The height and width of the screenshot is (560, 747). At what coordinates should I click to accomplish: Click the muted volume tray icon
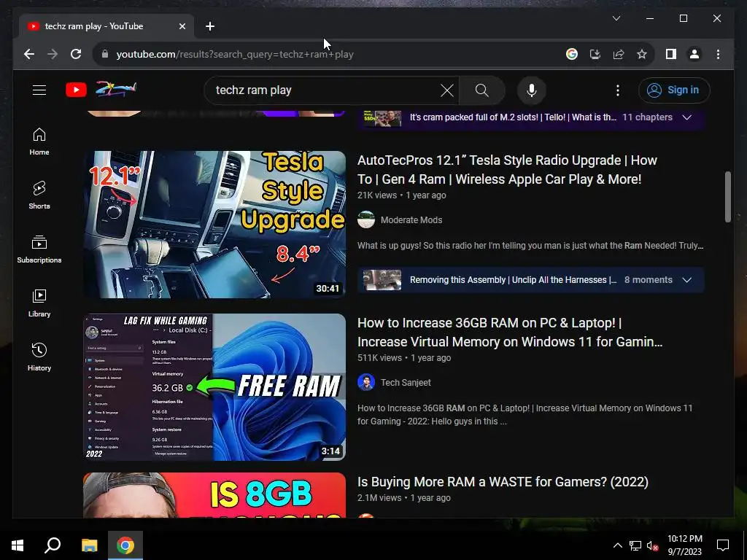coord(652,545)
